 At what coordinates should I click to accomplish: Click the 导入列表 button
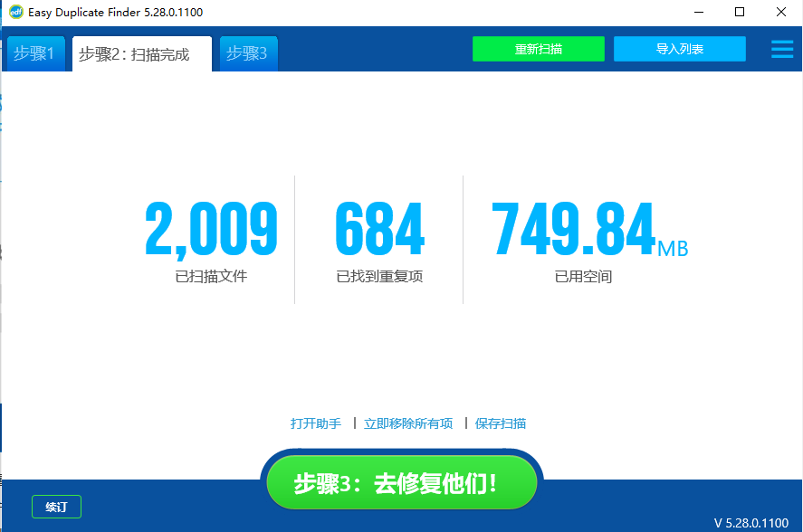pyautogui.click(x=679, y=49)
